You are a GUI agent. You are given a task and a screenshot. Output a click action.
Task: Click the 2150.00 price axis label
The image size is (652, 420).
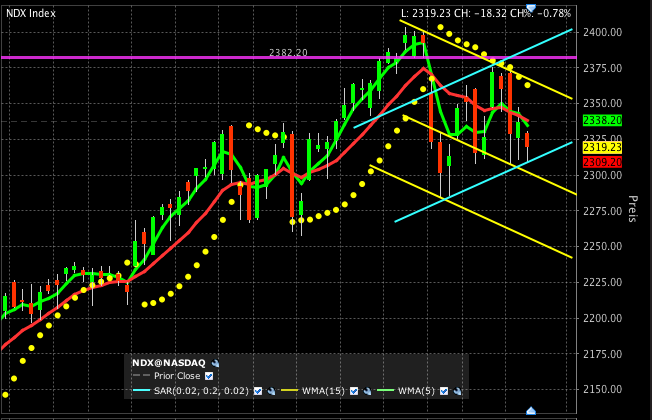coord(603,389)
